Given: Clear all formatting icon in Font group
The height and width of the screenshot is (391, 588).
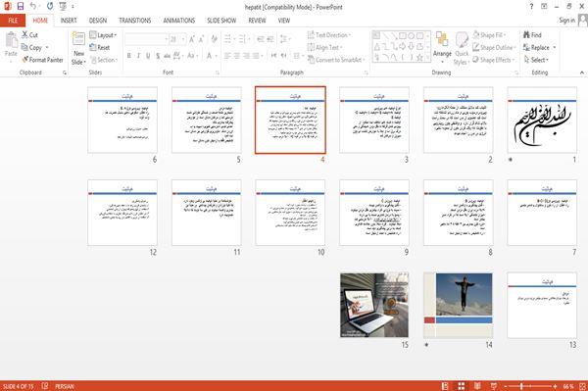Looking at the screenshot, I should (x=214, y=39).
